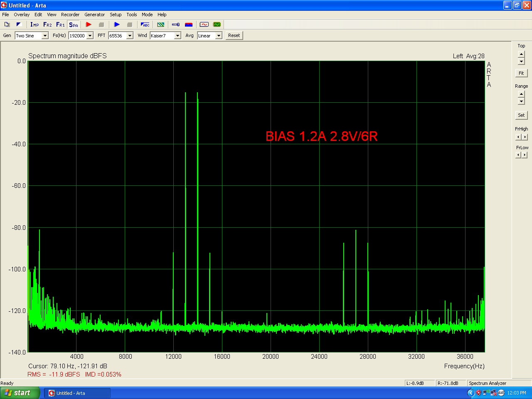Screen dimensions: 532x399
Task: Click the 'BIAS 1.2A 2.8V/6R' red annotation text
Action: (322, 136)
